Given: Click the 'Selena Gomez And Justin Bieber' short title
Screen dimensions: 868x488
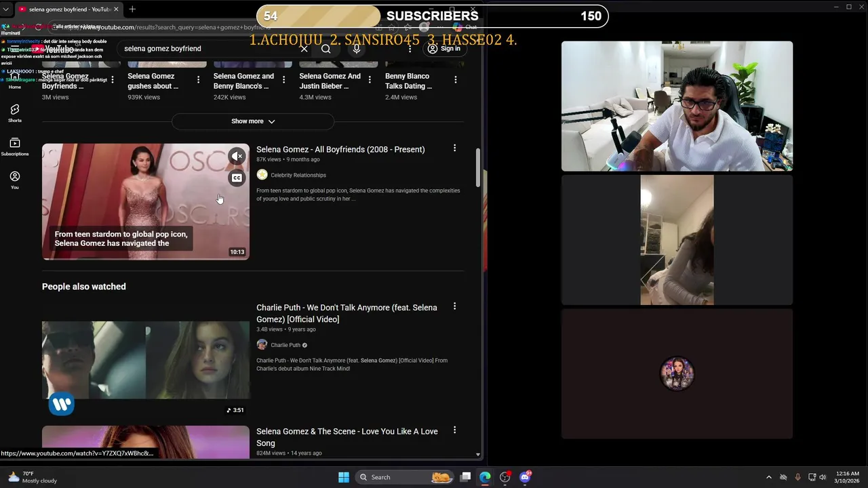Looking at the screenshot, I should [x=330, y=81].
